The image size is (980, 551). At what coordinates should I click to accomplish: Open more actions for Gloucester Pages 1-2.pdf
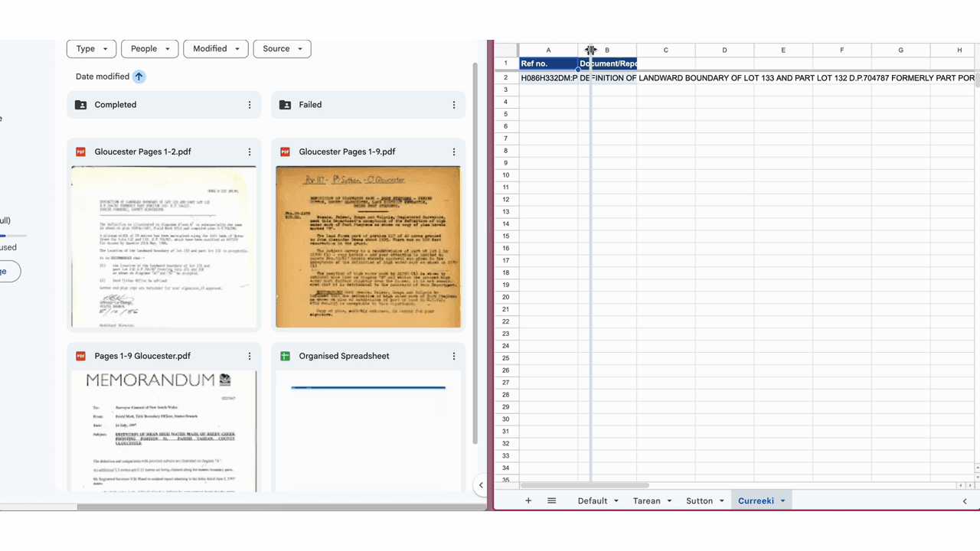(x=250, y=152)
